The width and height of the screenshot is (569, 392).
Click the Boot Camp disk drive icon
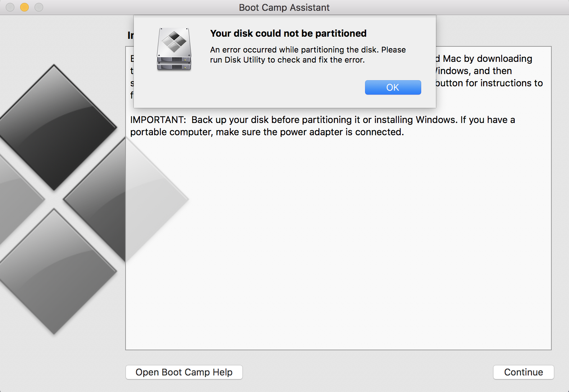[174, 49]
